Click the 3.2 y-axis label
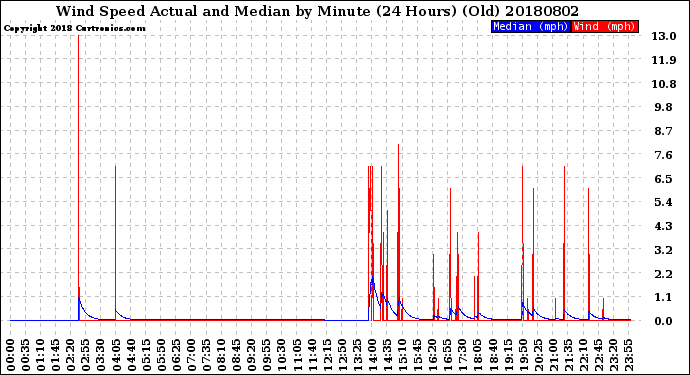Image resolution: width=690 pixels, height=375 pixels. click(x=664, y=250)
